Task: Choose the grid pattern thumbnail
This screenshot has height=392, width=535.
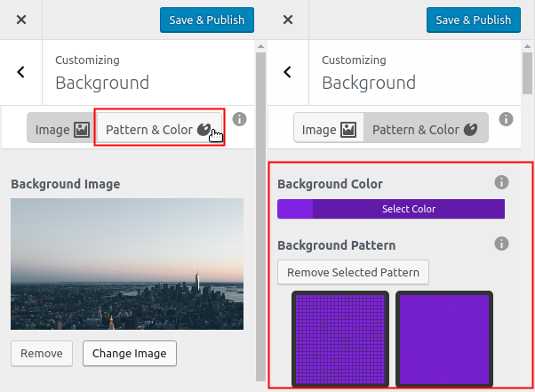Action: [x=340, y=339]
